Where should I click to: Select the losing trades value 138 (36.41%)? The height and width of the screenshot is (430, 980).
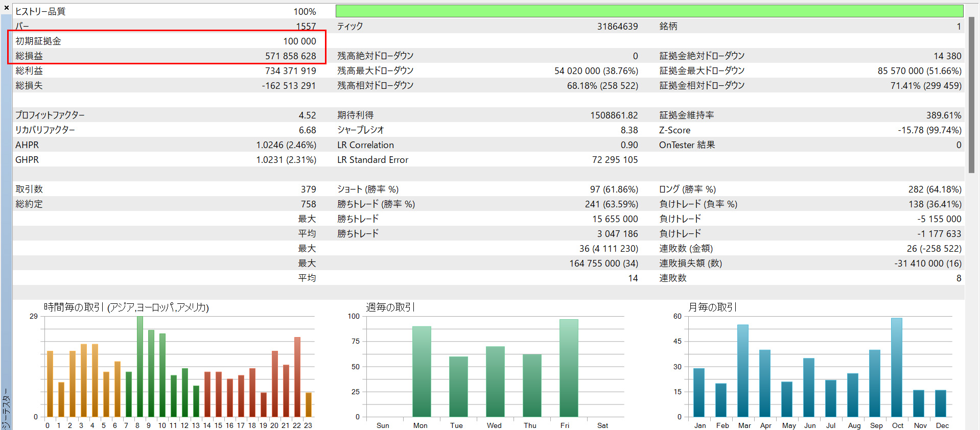click(x=935, y=204)
